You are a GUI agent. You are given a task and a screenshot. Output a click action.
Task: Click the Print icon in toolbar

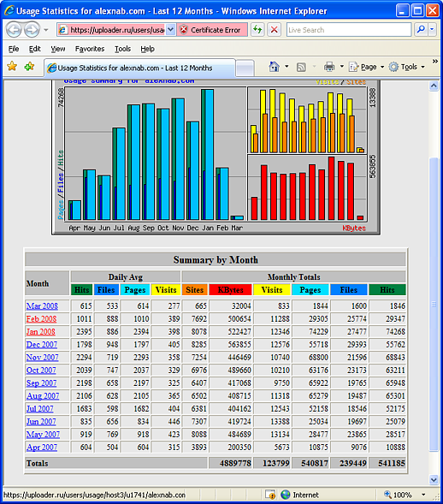point(329,67)
